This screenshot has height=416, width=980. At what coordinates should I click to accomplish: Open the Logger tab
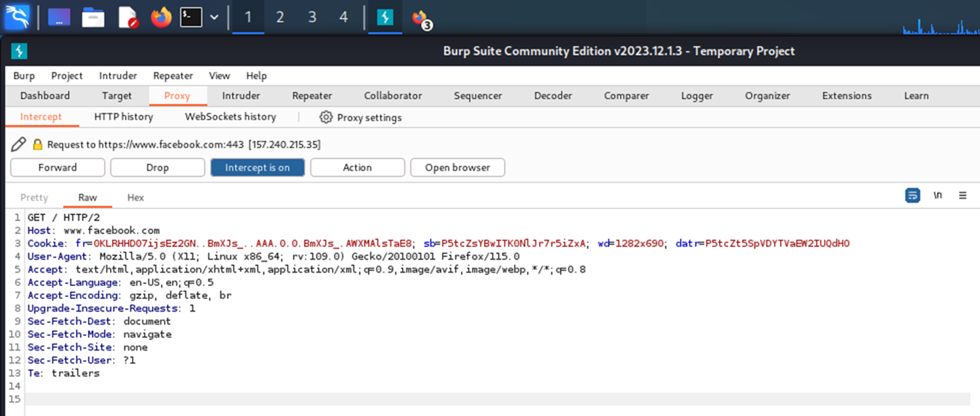697,96
